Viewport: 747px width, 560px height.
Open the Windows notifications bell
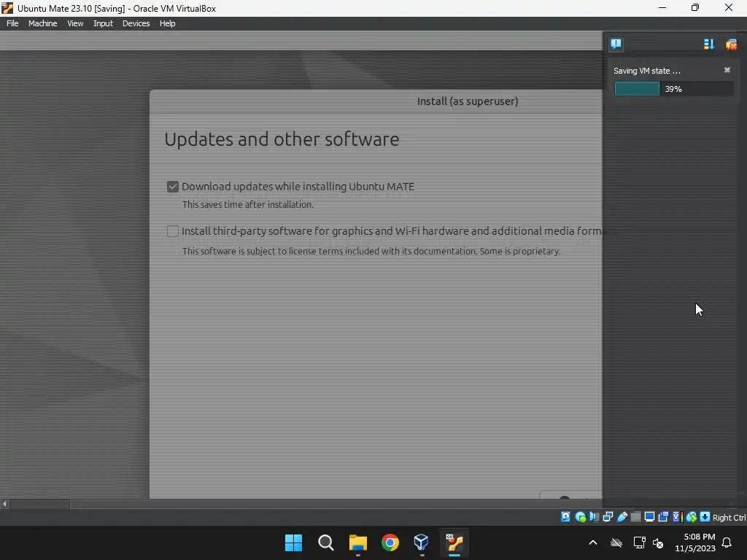(x=727, y=542)
